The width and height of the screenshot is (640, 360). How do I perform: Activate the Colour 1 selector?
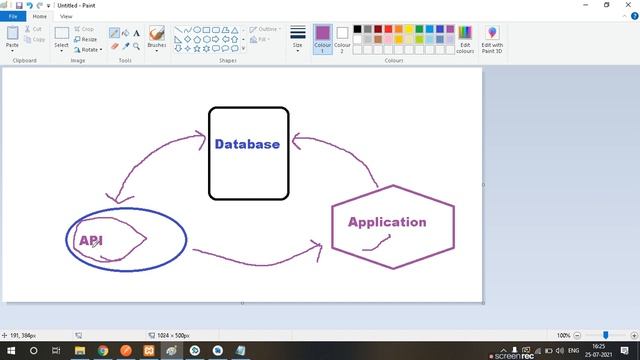[322, 39]
